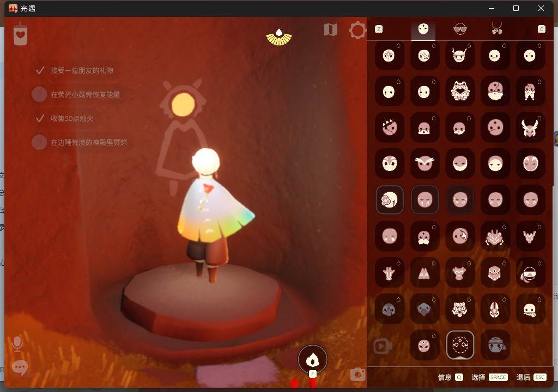558x392 pixels.
Task: Choose the white-bearded mask
Action: click(495, 91)
